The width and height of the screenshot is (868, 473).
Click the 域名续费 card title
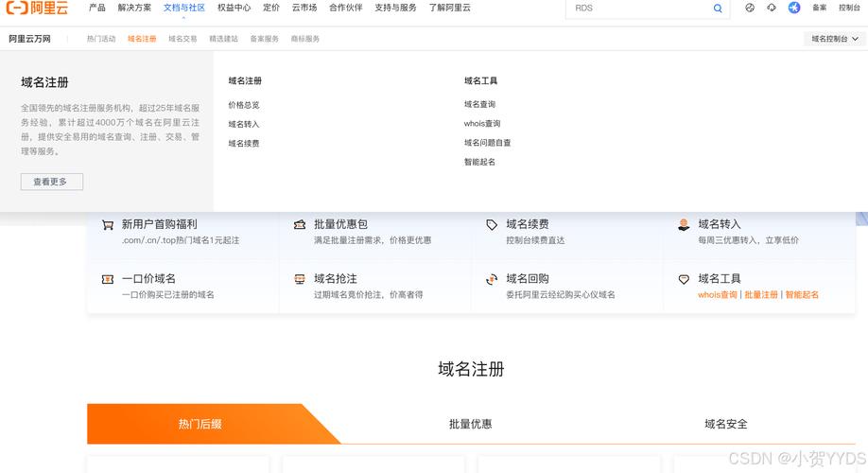(x=528, y=224)
